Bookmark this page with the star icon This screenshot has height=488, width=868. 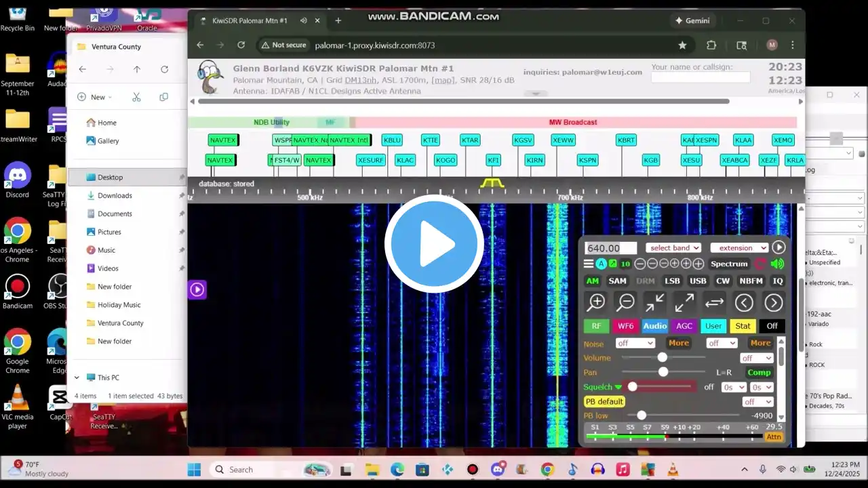click(682, 45)
